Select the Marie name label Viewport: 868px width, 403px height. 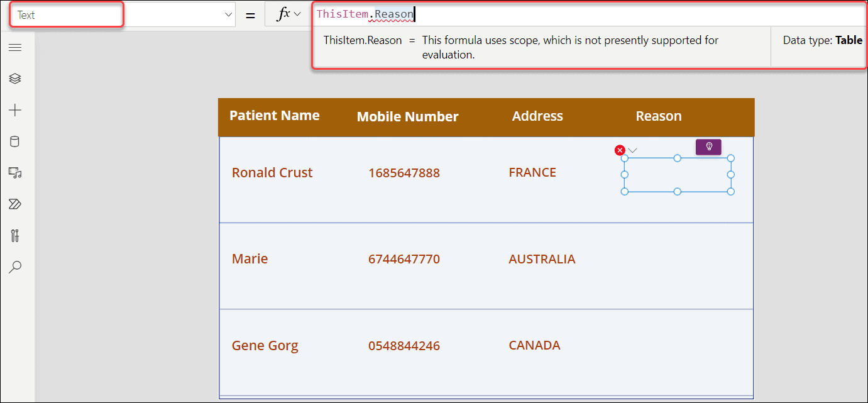[x=250, y=259]
